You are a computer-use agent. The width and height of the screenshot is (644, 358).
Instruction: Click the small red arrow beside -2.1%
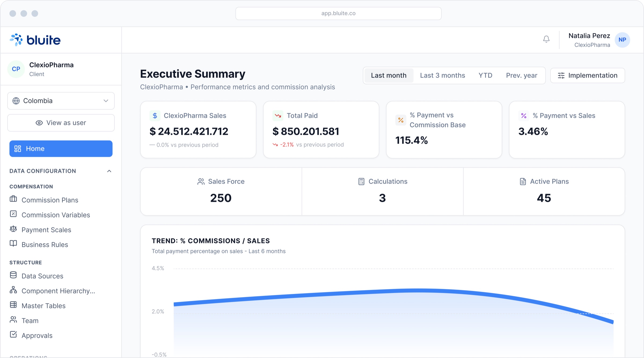(x=275, y=145)
